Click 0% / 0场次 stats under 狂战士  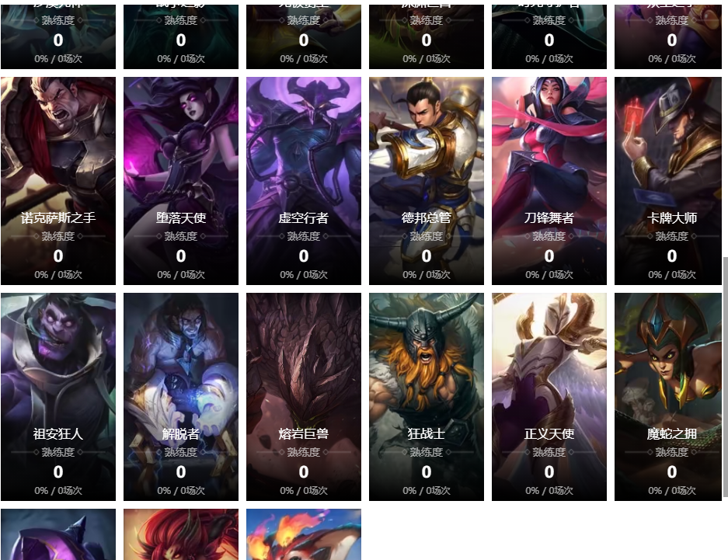coord(427,490)
